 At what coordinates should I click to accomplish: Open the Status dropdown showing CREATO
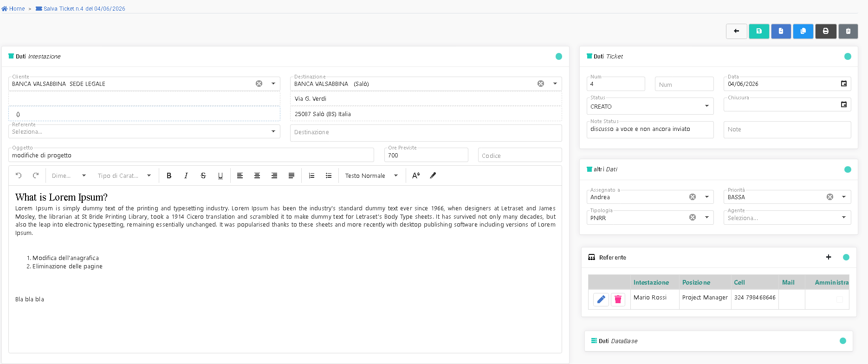click(650, 106)
